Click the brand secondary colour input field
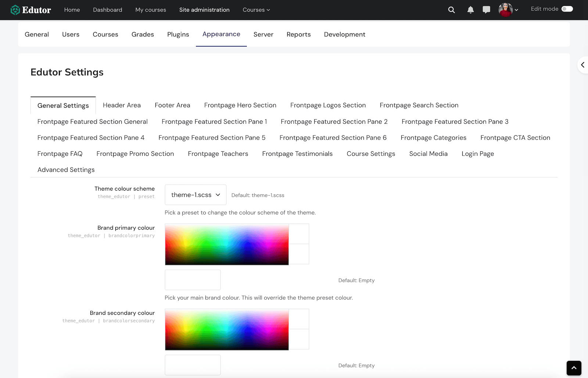Image resolution: width=588 pixels, height=378 pixels. [x=193, y=365]
